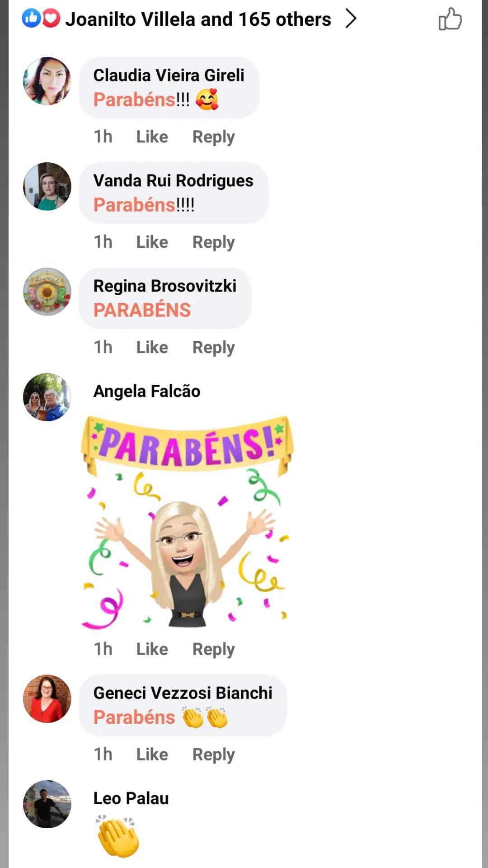Open Leo Palau's name link

pos(131,798)
